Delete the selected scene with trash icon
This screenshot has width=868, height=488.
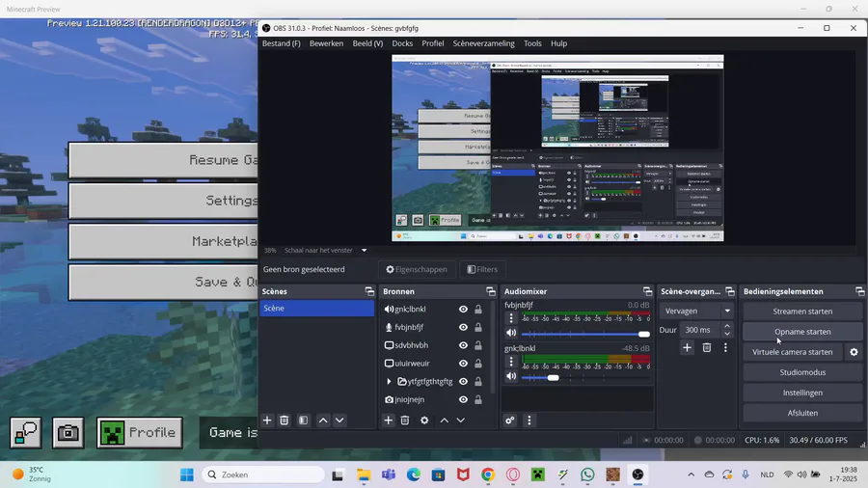click(284, 420)
